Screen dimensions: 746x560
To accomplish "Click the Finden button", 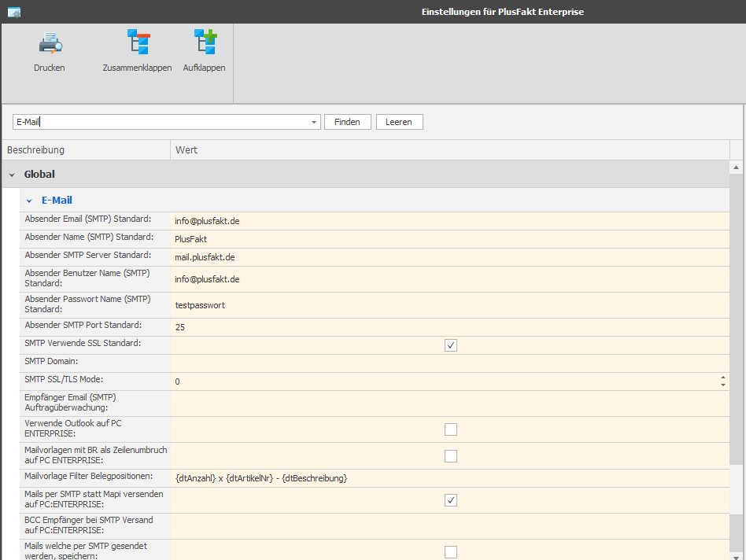I will 347,122.
